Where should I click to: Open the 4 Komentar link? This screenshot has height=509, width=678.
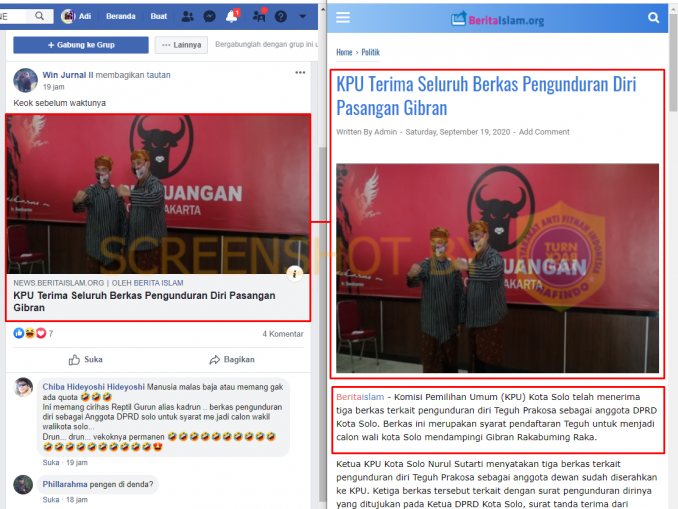coord(283,334)
